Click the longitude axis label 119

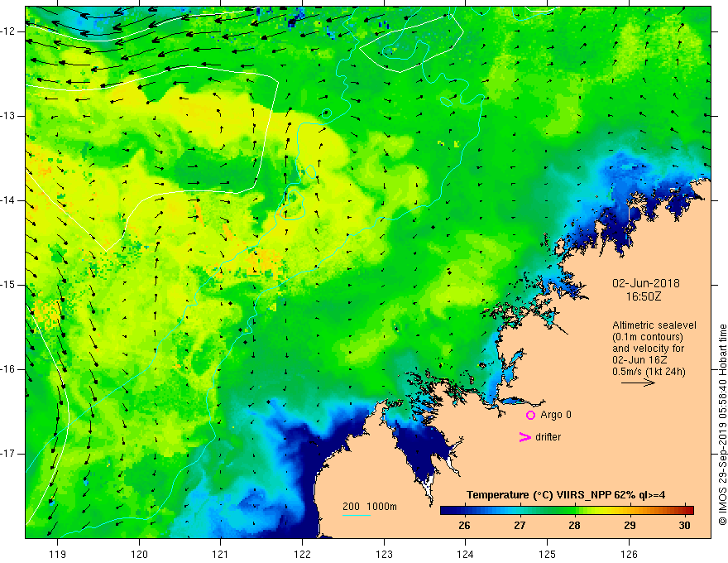click(x=58, y=554)
